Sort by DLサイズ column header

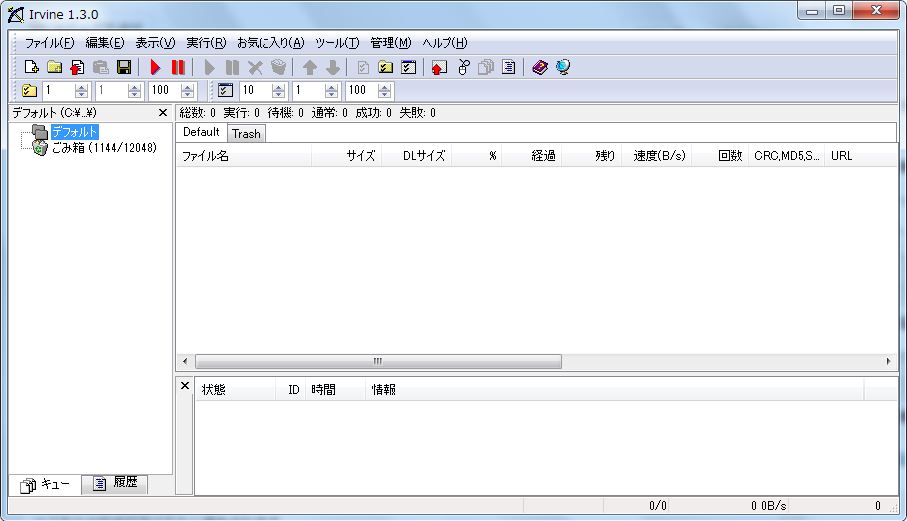coord(416,156)
